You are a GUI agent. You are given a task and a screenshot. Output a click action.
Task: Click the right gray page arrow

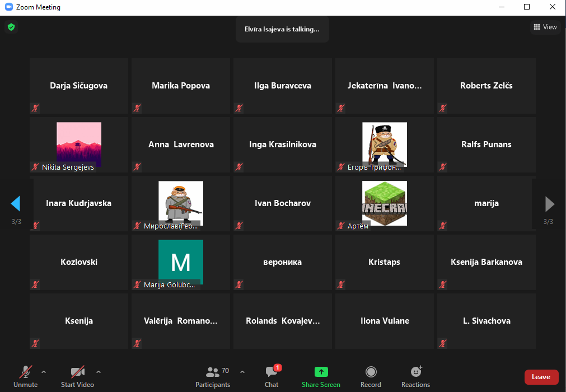549,203
